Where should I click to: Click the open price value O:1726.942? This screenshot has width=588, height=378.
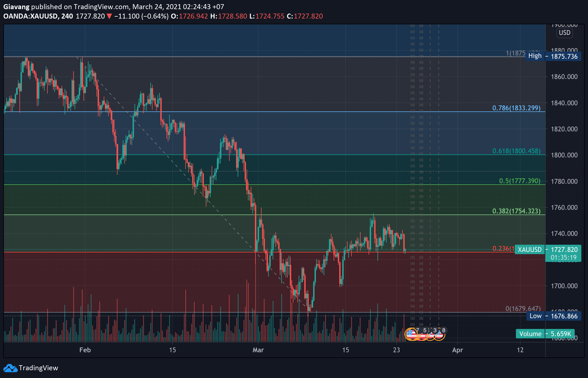(x=189, y=16)
